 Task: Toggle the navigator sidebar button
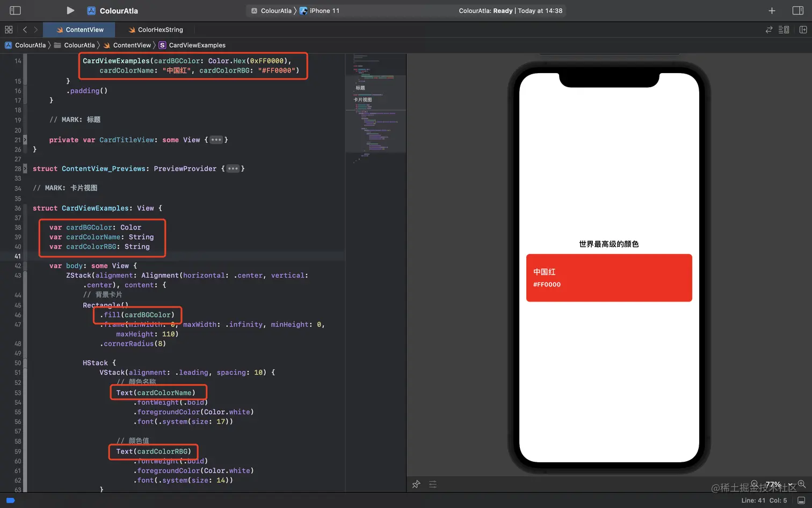click(x=15, y=10)
